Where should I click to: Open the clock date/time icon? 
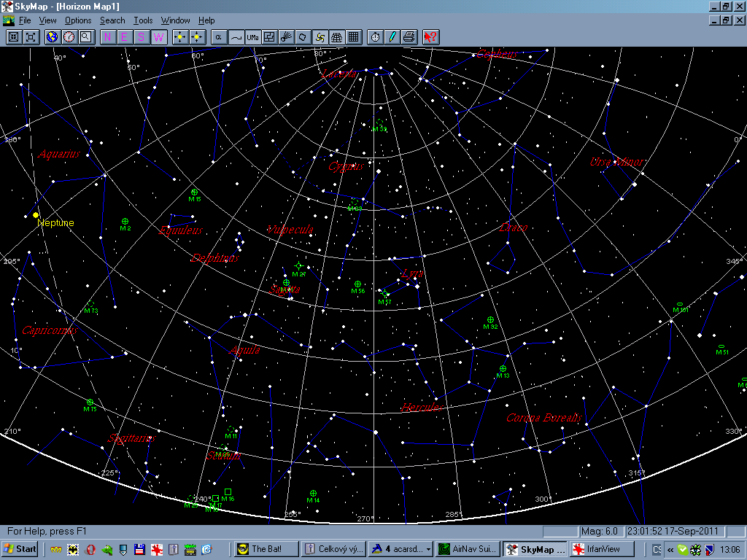pos(69,37)
